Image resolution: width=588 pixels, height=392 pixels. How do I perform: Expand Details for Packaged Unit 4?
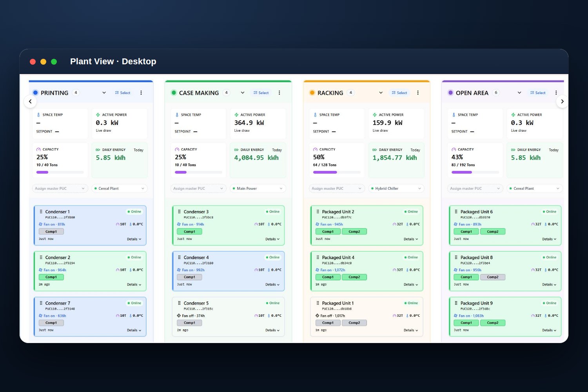coord(411,285)
